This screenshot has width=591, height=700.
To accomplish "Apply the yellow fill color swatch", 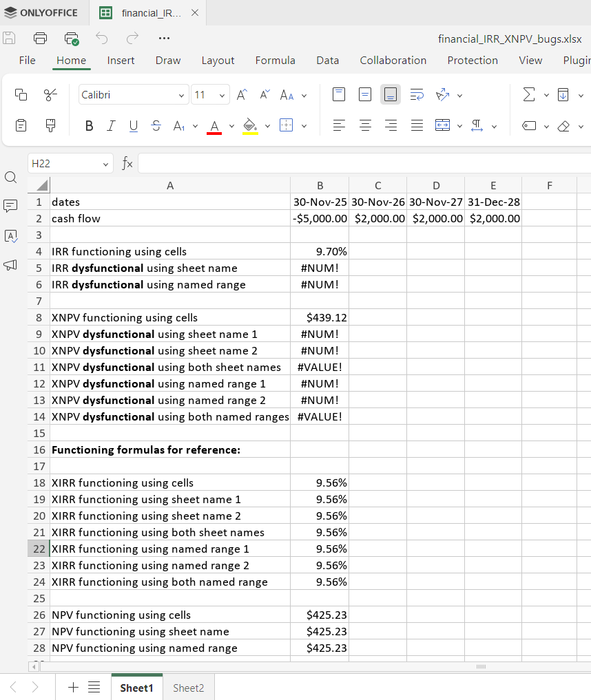I will tap(250, 127).
